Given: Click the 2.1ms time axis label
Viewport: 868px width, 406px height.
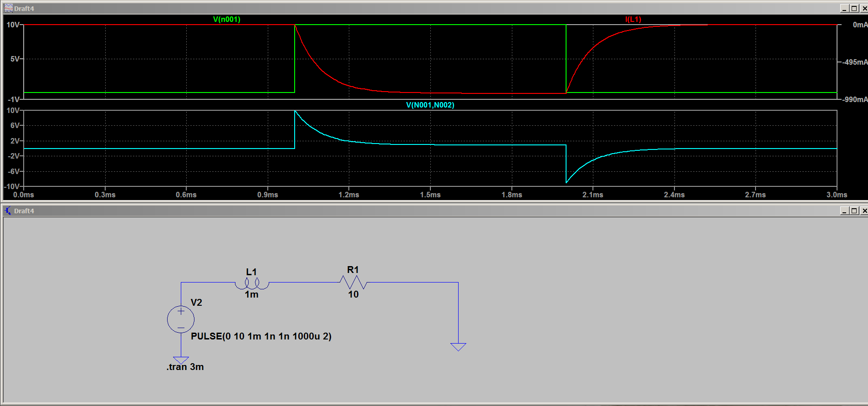Looking at the screenshot, I should [593, 195].
